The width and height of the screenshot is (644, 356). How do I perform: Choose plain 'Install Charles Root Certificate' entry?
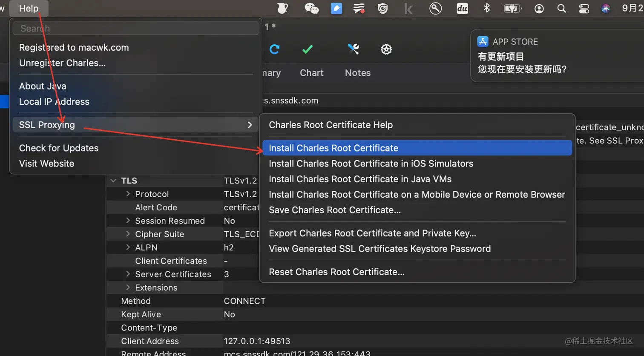tap(417, 148)
